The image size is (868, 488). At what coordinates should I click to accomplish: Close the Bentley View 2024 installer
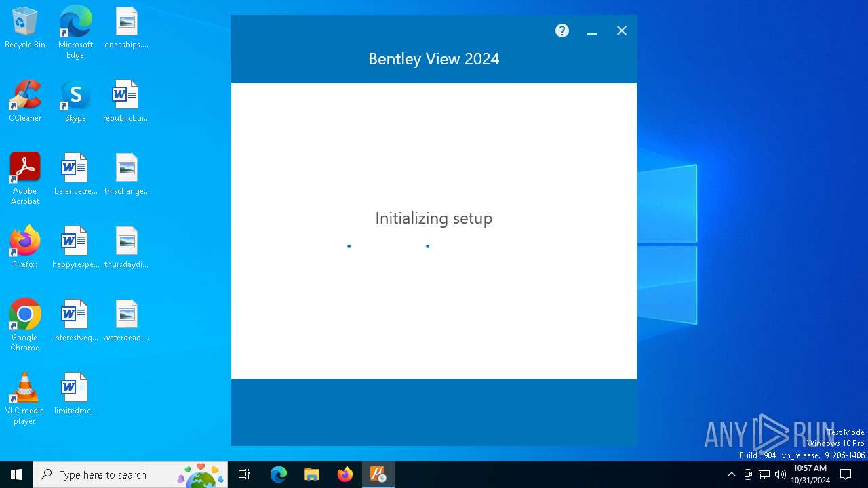pyautogui.click(x=622, y=30)
